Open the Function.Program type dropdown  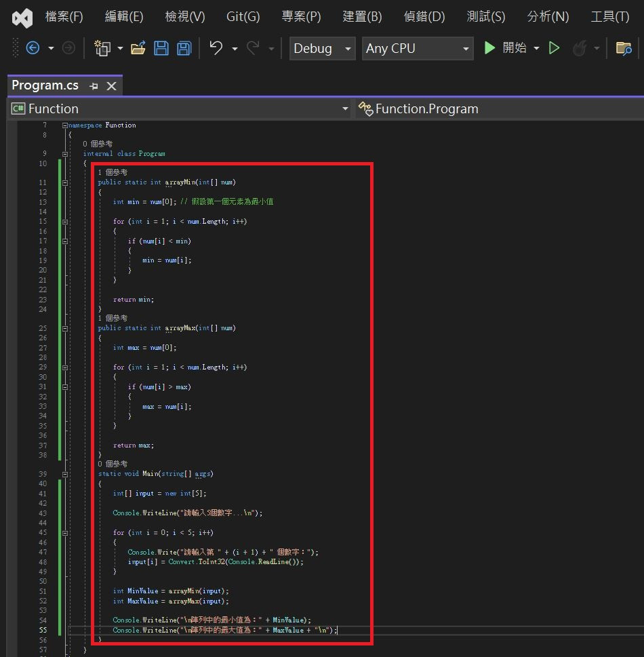tap(500, 109)
